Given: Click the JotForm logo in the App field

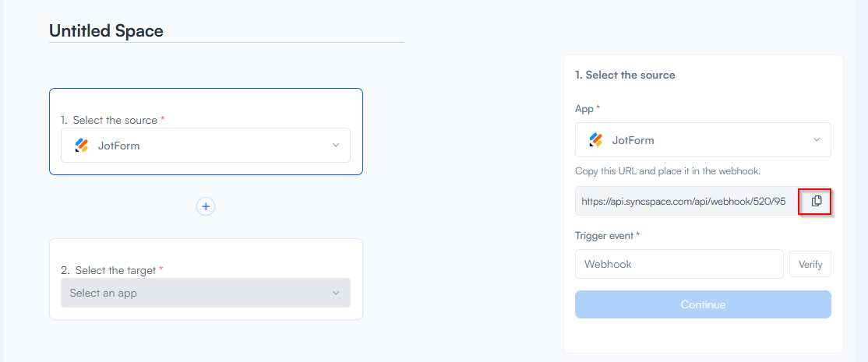Looking at the screenshot, I should point(596,140).
